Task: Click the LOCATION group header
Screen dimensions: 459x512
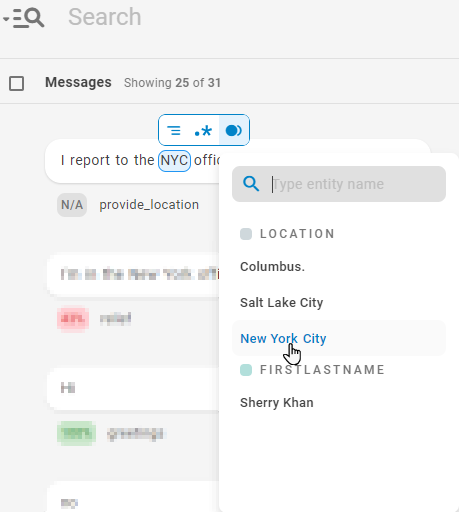Action: pyautogui.click(x=297, y=234)
